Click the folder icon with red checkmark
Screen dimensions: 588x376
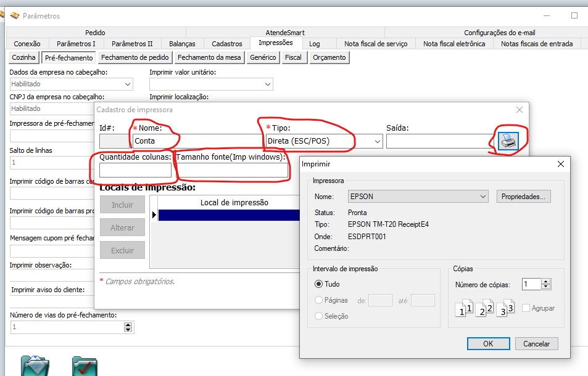click(85, 366)
